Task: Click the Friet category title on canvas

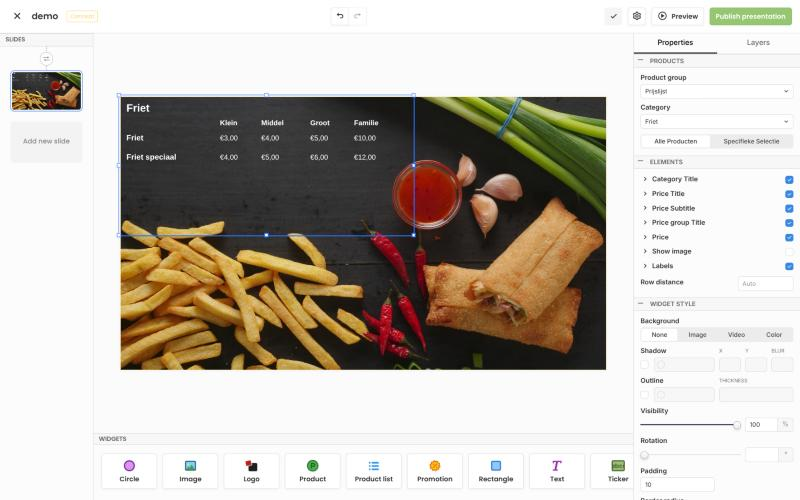Action: 138,108
